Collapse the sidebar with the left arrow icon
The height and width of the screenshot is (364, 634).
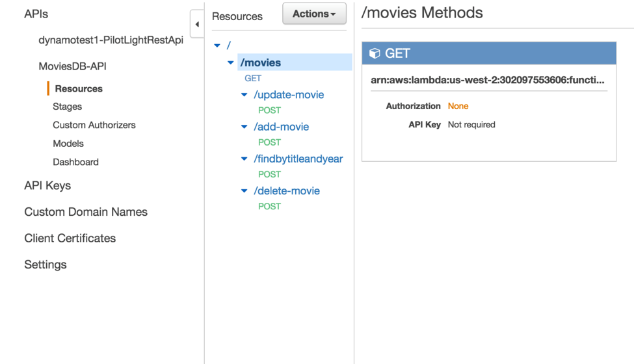click(197, 25)
